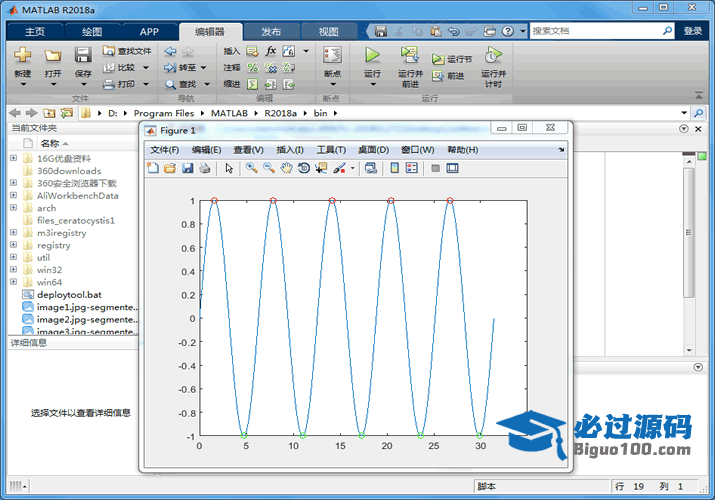This screenshot has height=500, width=715.
Task: Select Pan hand tool in Figure 1
Action: point(286,168)
